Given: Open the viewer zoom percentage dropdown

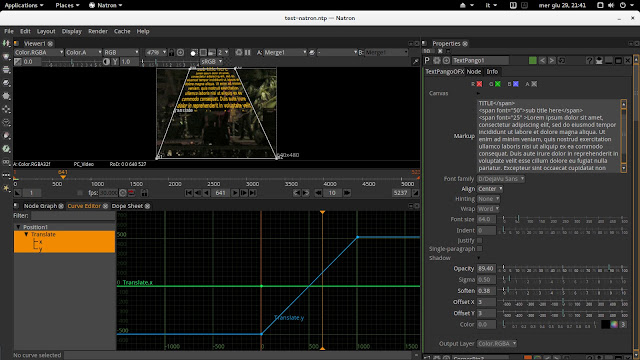Looking at the screenshot, I should [156, 52].
